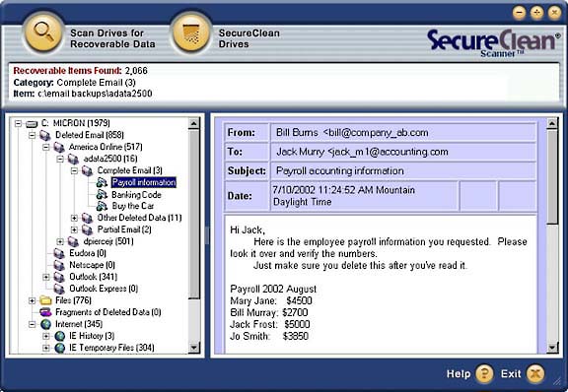The image size is (568, 392).
Task: Click the Internet globe icon
Action: (x=45, y=324)
